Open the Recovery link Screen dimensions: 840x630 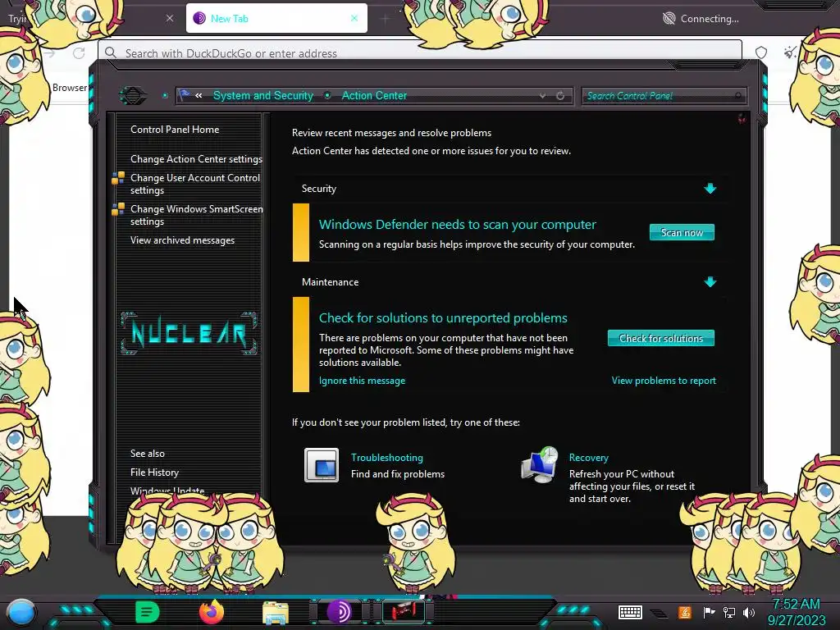tap(588, 458)
